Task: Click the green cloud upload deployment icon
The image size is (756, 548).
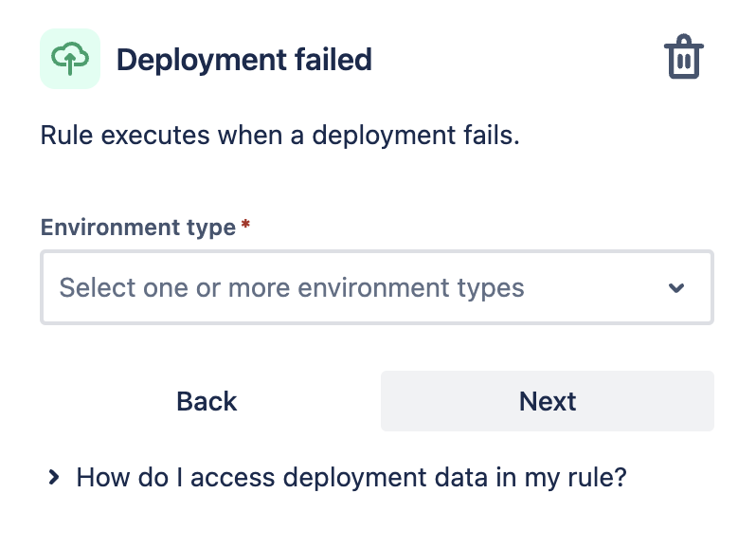Action: point(70,59)
